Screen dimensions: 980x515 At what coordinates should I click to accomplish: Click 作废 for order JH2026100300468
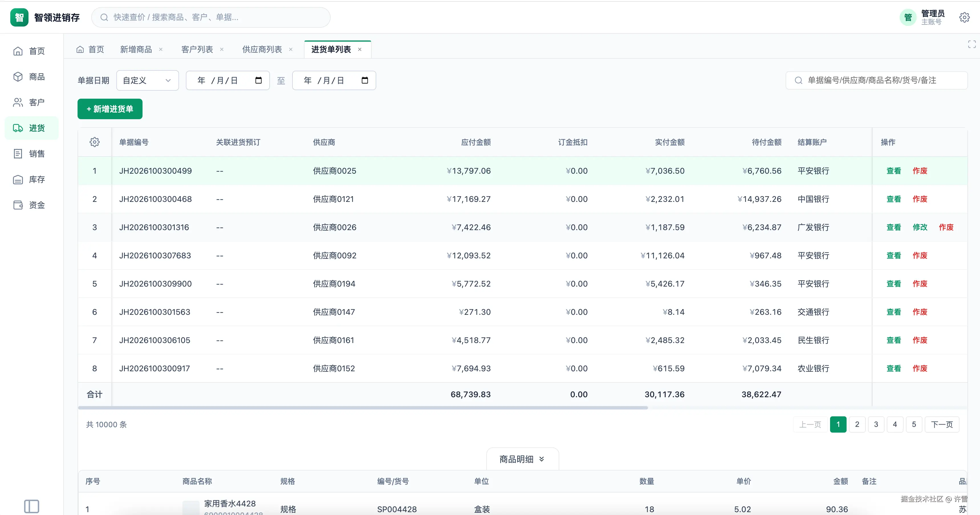(x=920, y=199)
